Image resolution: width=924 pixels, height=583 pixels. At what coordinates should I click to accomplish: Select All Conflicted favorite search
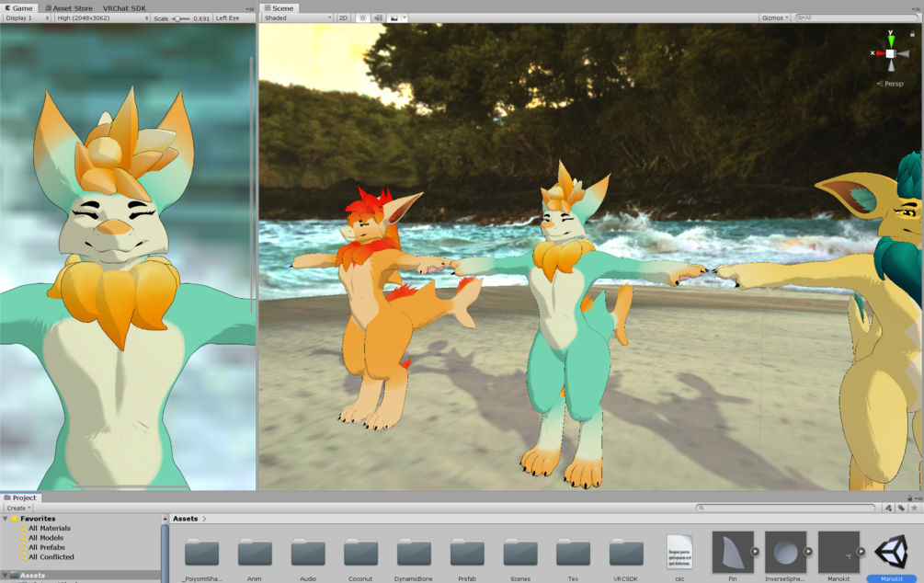tap(51, 556)
